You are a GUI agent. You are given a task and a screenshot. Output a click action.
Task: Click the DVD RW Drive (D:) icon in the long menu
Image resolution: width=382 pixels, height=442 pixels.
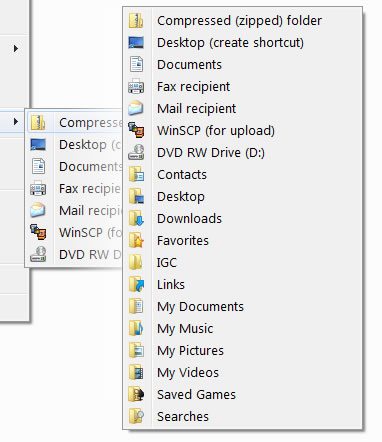pos(136,152)
